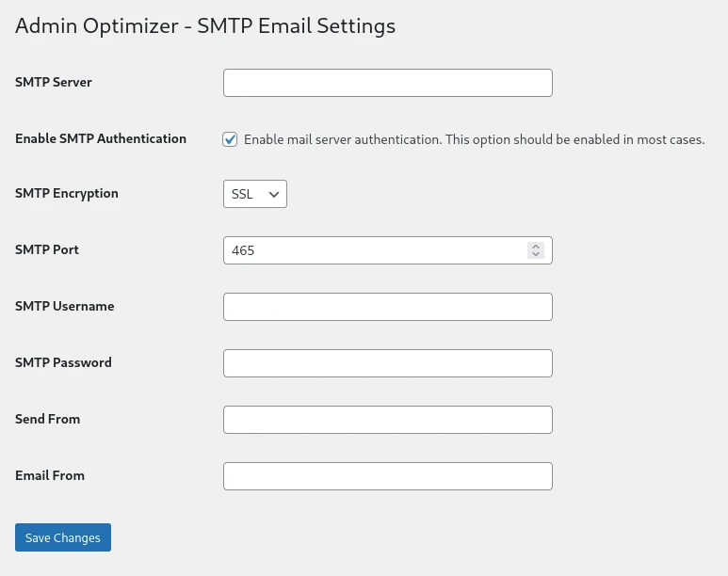Open the SMTP Encryption SSL dropdown

[x=254, y=194]
